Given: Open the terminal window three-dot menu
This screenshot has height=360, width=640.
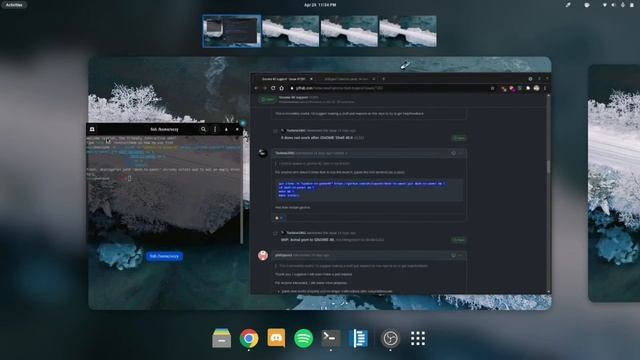Looking at the screenshot, I should pyautogui.click(x=215, y=129).
